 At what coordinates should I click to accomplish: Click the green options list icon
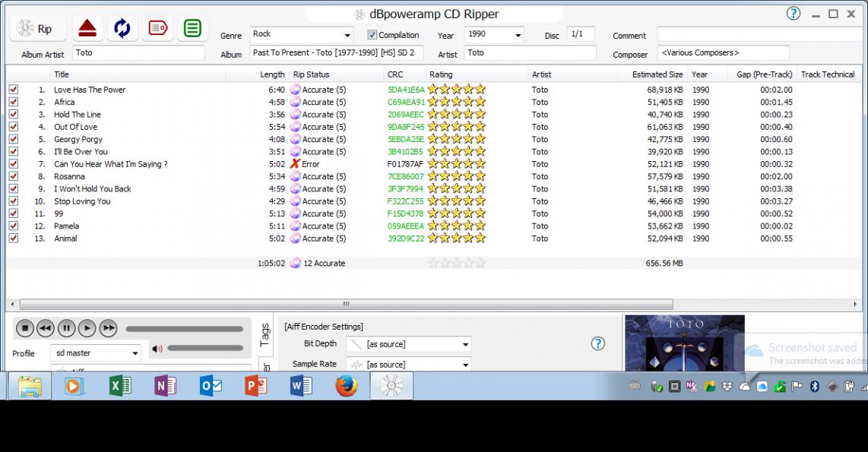193,29
